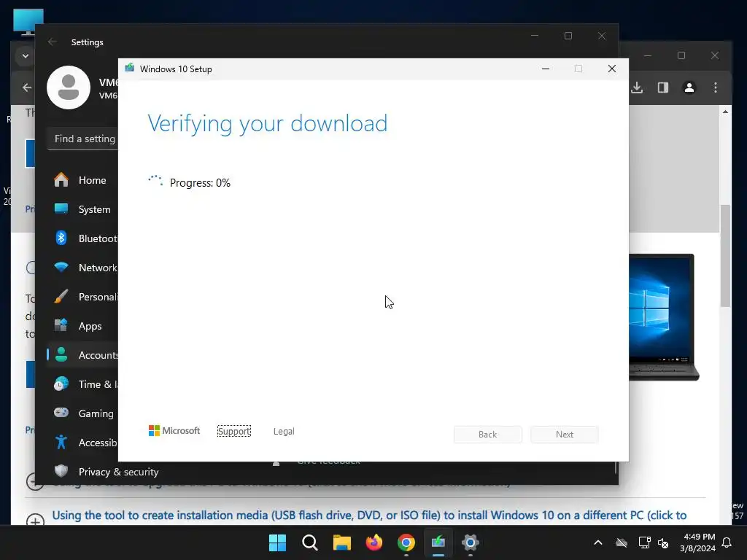This screenshot has width=747, height=560.
Task: Open the Windows Start menu
Action: [277, 542]
